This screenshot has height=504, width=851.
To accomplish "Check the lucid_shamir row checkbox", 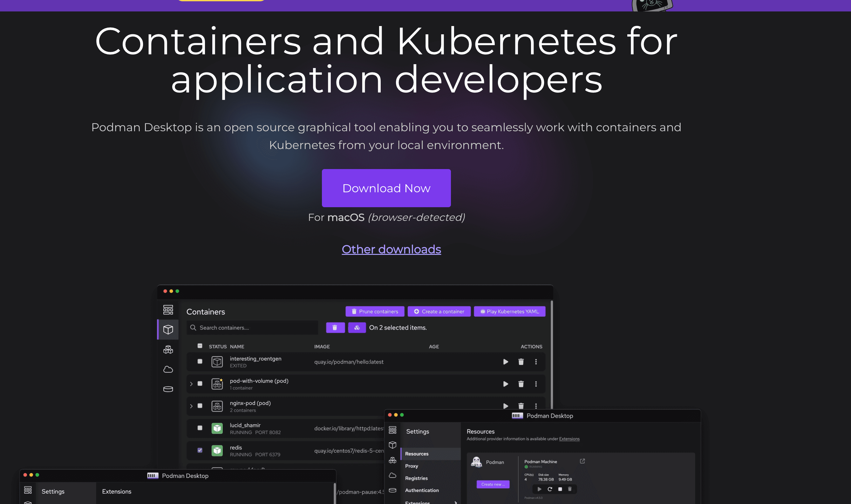I will (200, 428).
